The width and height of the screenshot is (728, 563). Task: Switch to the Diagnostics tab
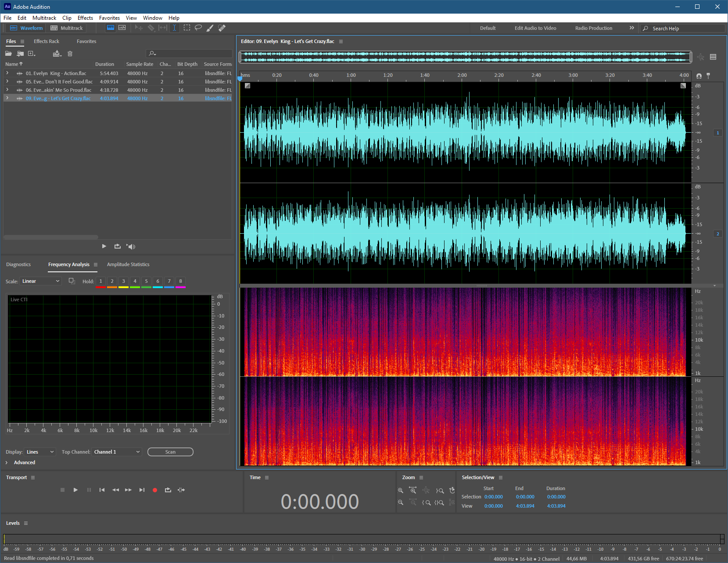pos(18,264)
